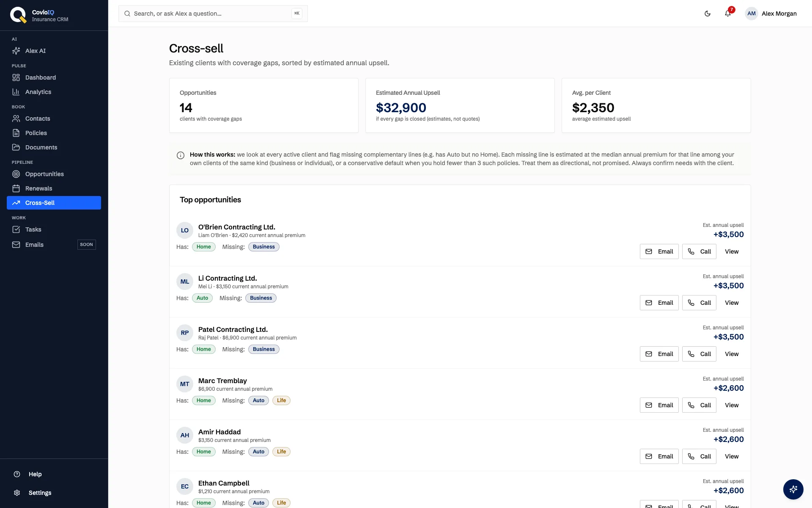
Task: Open Alex AI in the sidebar
Action: [54, 51]
